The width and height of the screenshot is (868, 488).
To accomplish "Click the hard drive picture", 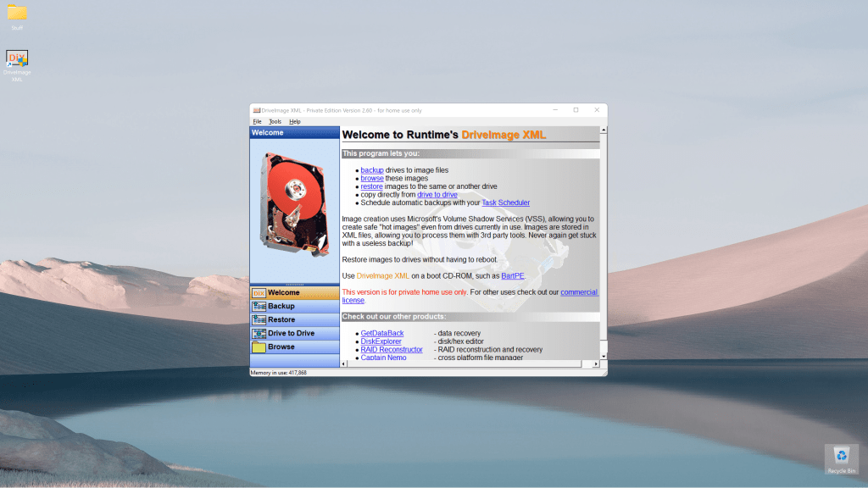I will (295, 205).
